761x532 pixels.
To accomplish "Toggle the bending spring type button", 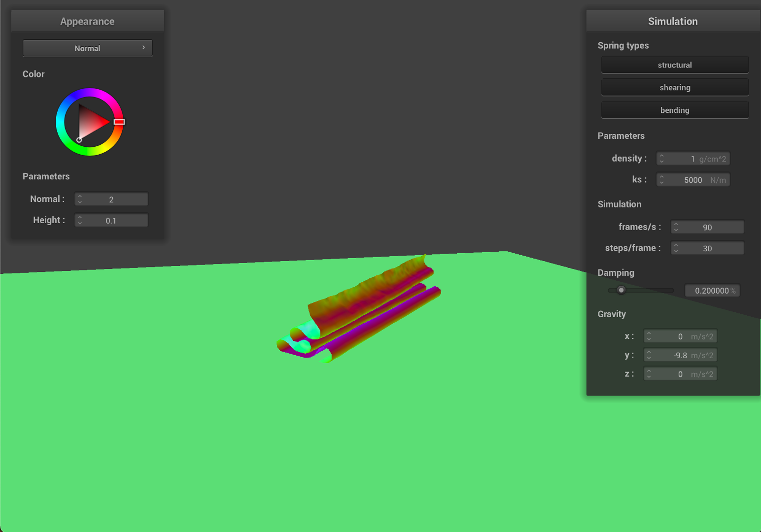I will point(674,110).
